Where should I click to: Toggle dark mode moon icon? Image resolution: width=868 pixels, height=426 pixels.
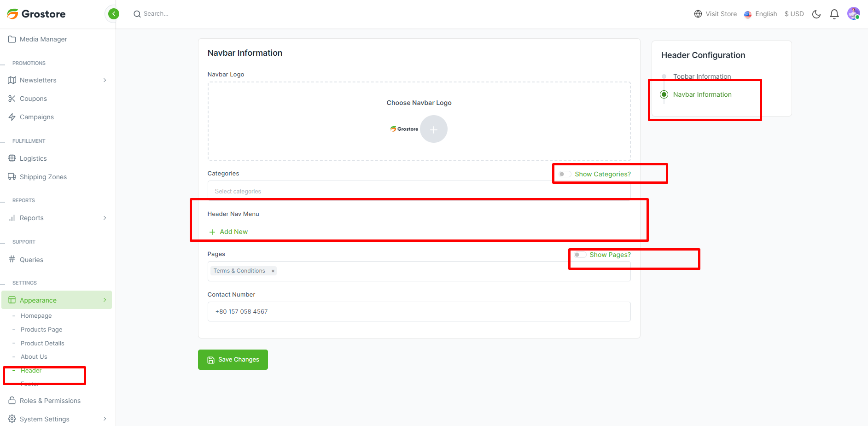click(816, 14)
